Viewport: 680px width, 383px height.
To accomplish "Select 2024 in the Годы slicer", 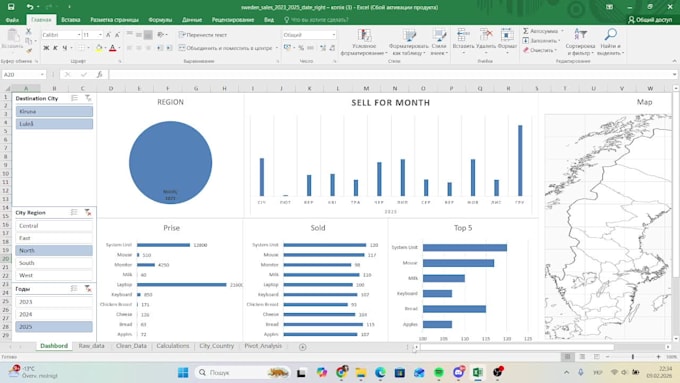I will [54, 314].
